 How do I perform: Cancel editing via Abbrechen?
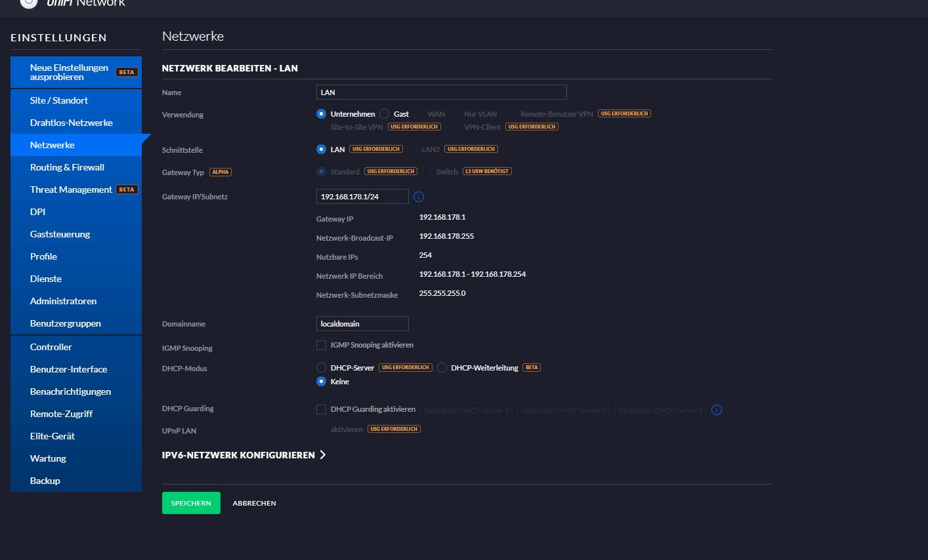(x=254, y=503)
